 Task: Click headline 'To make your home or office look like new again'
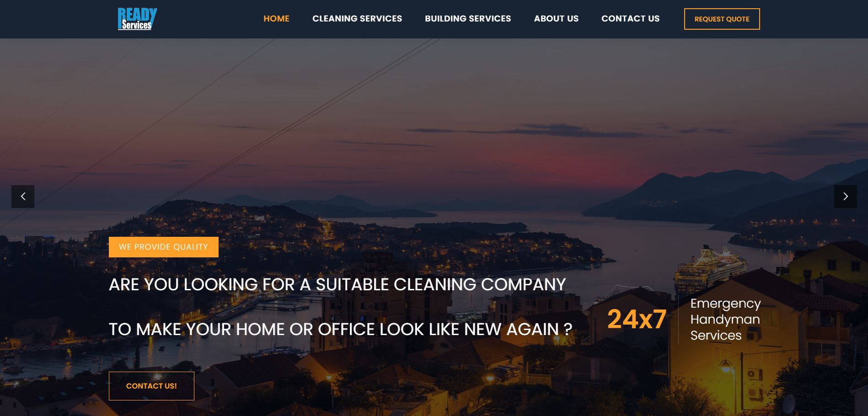point(340,329)
